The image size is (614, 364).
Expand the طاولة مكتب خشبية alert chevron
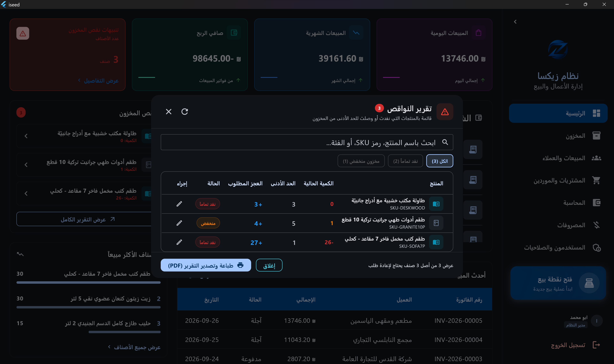(26, 136)
